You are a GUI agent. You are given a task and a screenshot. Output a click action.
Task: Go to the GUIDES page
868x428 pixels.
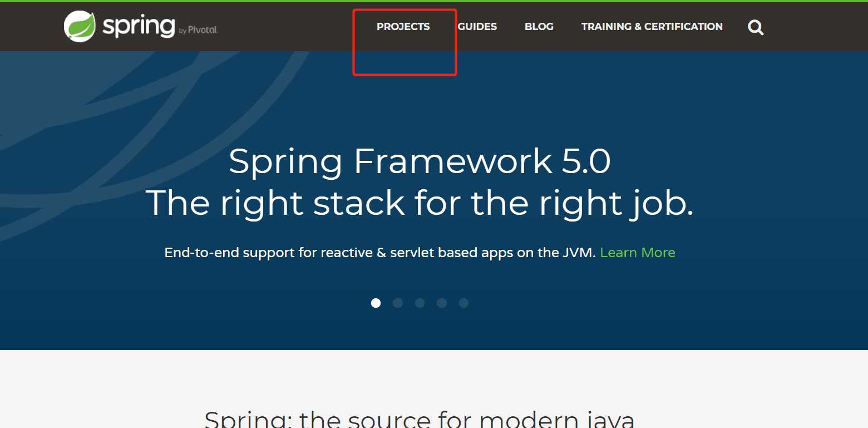coord(477,27)
